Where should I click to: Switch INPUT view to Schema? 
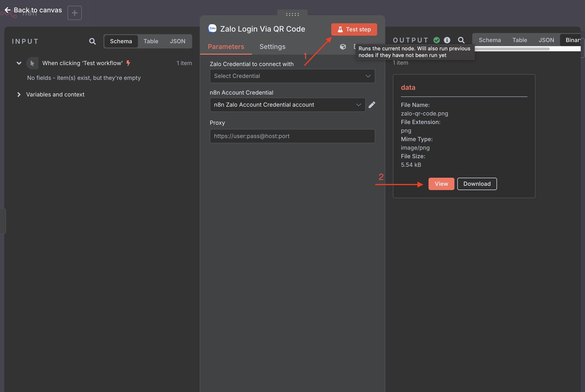coord(121,41)
